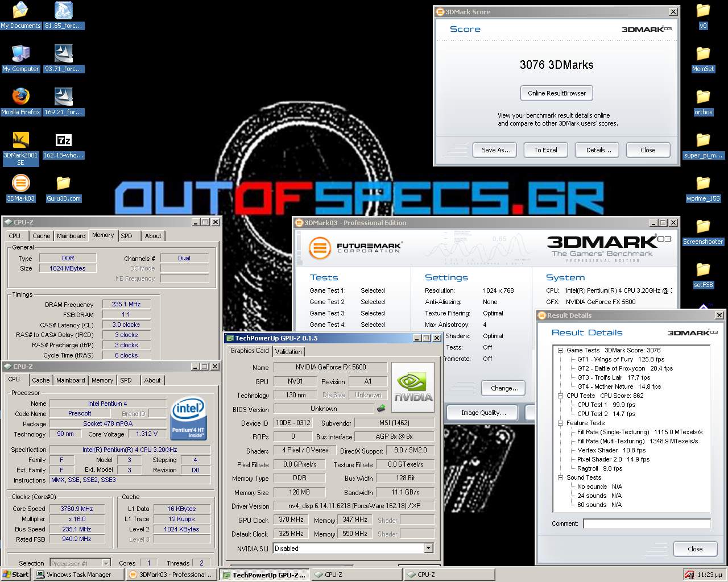Open the My Documents desktop icon
728x582 pixels.
click(20, 15)
